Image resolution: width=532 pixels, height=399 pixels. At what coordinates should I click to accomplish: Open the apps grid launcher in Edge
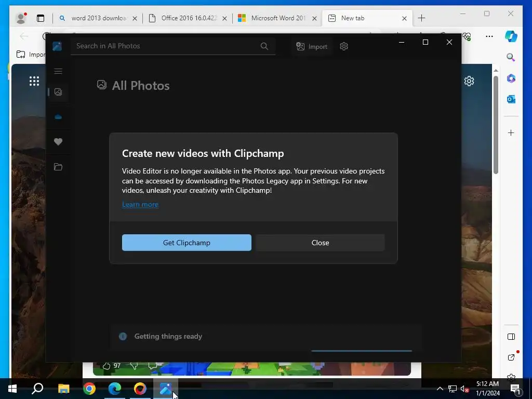[34, 81]
